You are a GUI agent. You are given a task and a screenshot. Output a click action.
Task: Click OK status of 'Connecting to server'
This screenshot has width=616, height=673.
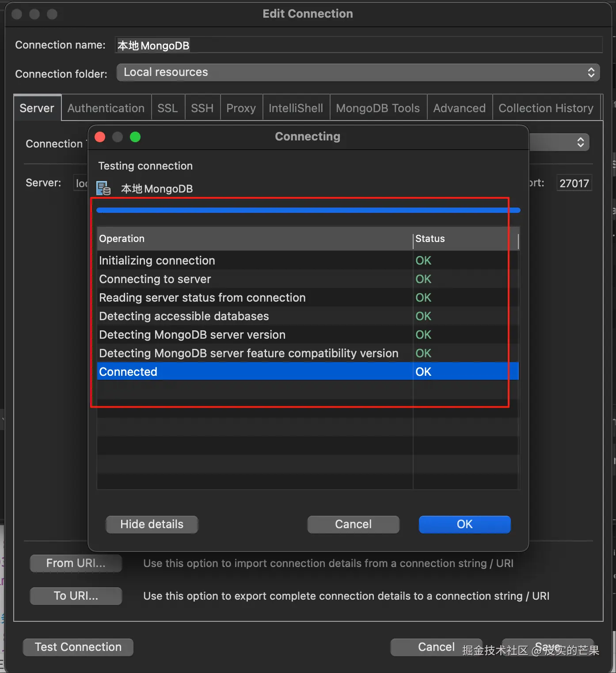point(423,279)
